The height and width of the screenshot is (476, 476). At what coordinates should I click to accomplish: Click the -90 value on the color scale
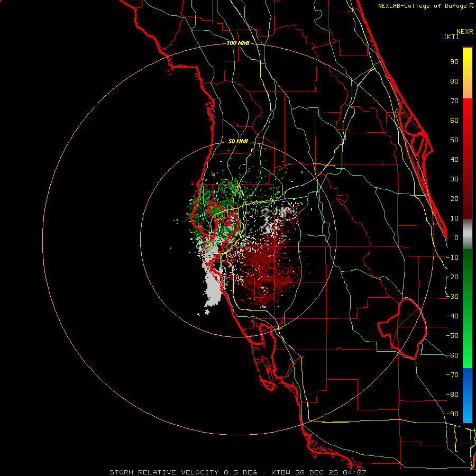click(452, 414)
